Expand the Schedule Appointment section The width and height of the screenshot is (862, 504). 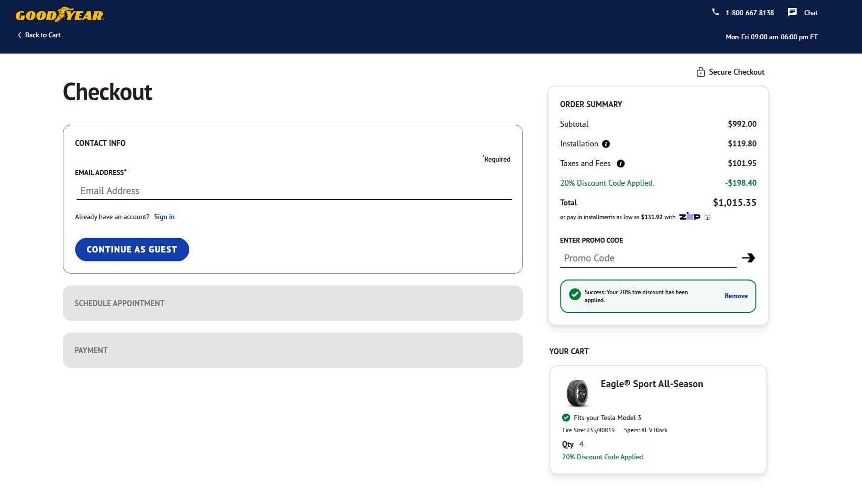(x=292, y=303)
